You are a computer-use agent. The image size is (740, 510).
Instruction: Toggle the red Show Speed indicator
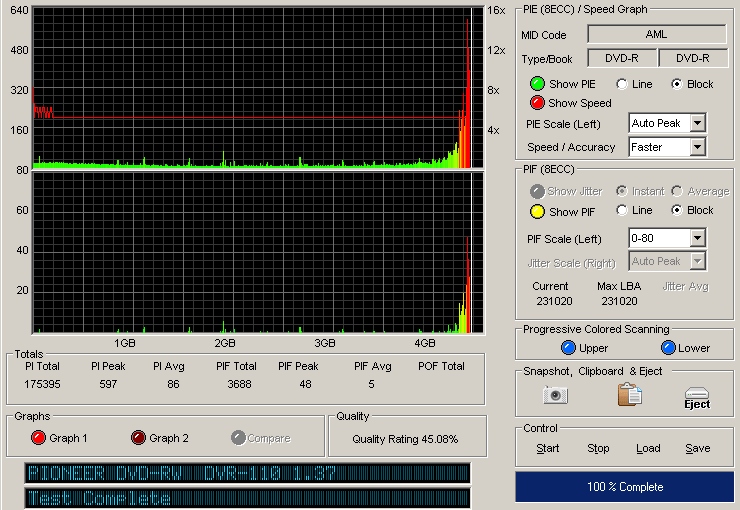[537, 102]
